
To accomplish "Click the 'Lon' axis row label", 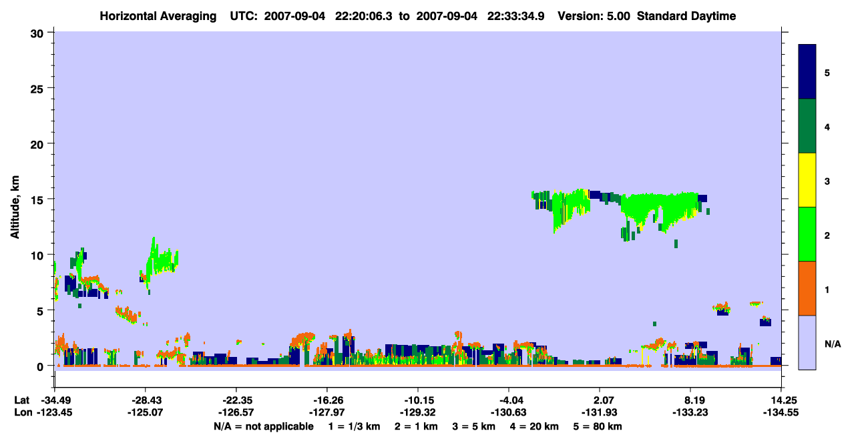I will [23, 412].
